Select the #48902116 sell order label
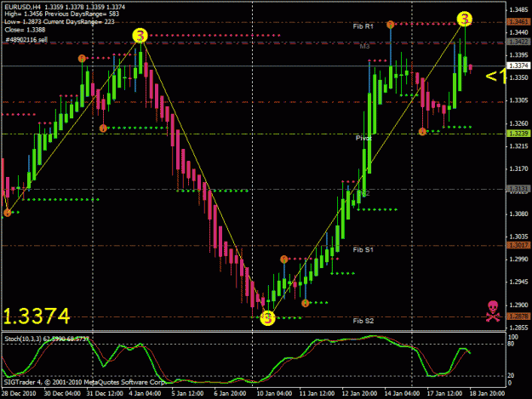The image size is (532, 399). coord(26,40)
